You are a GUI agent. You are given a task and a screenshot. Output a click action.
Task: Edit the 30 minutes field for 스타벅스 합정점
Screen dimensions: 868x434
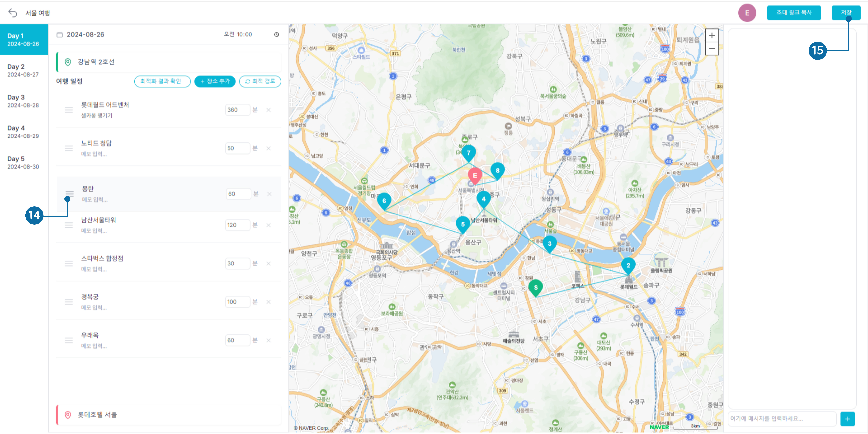point(238,263)
